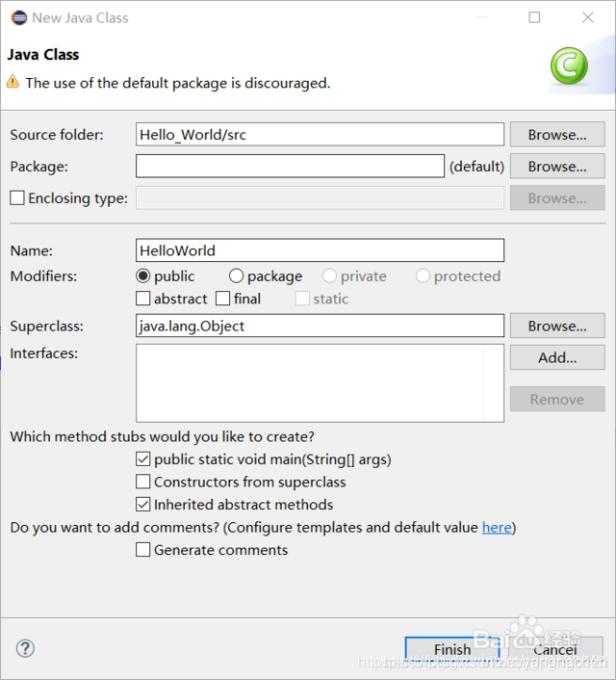
Task: Enable Constructors from superclass checkbox
Action: (143, 482)
